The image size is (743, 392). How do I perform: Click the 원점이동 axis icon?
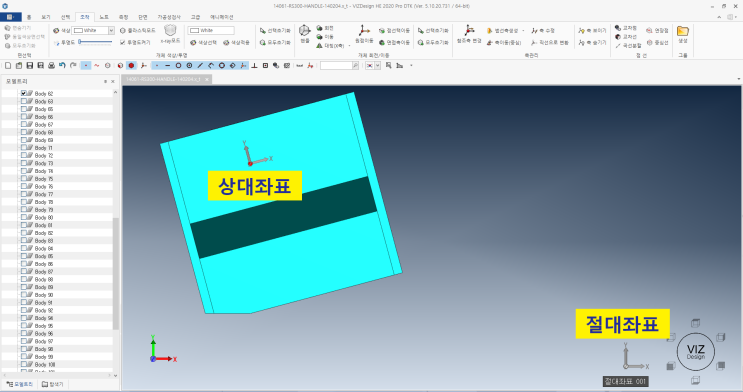[364, 31]
